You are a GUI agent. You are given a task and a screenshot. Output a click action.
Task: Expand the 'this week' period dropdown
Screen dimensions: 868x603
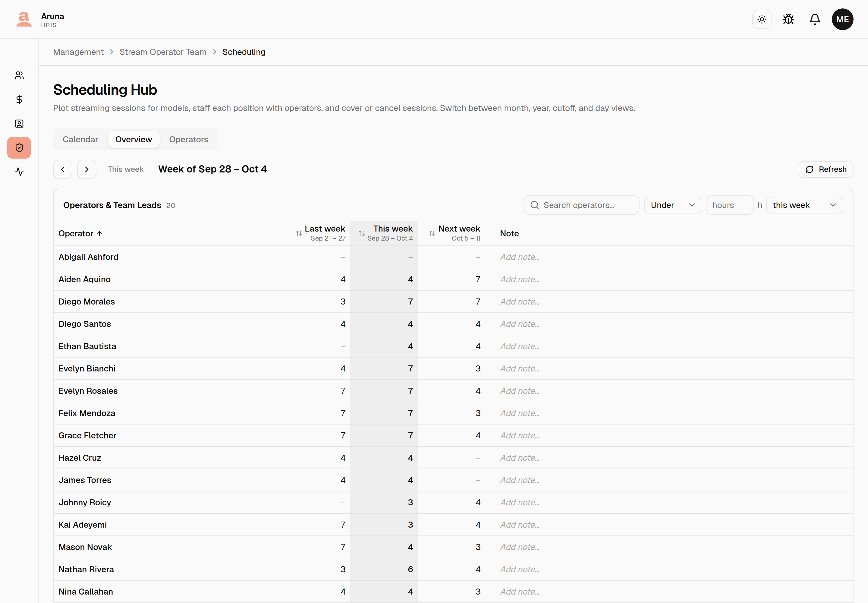804,205
